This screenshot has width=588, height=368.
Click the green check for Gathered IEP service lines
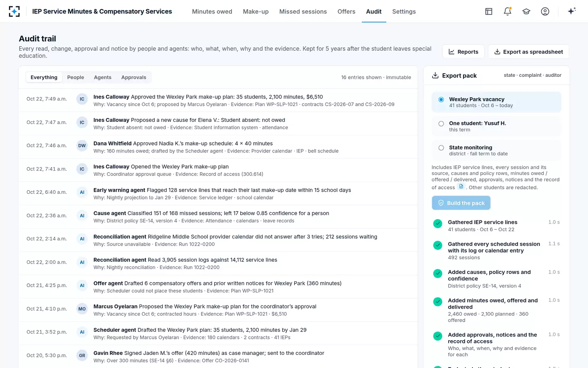438,223
